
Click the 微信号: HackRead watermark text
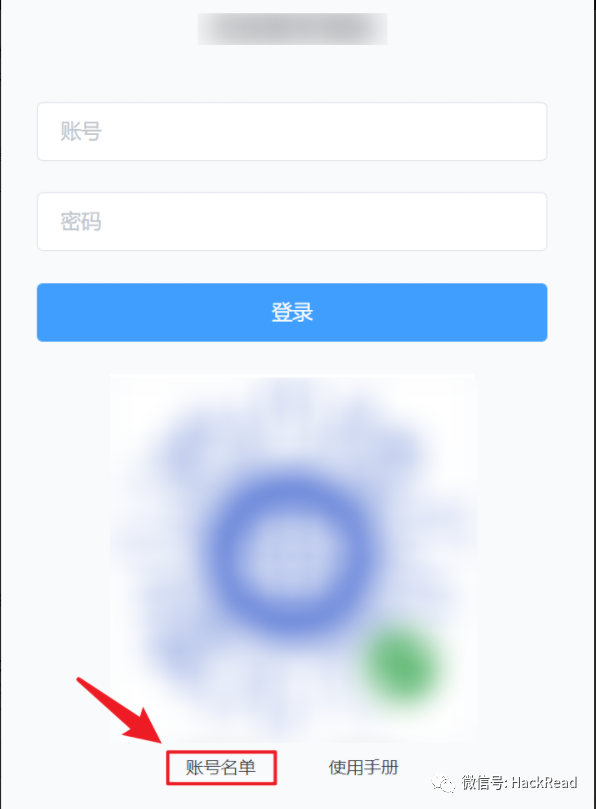[519, 783]
